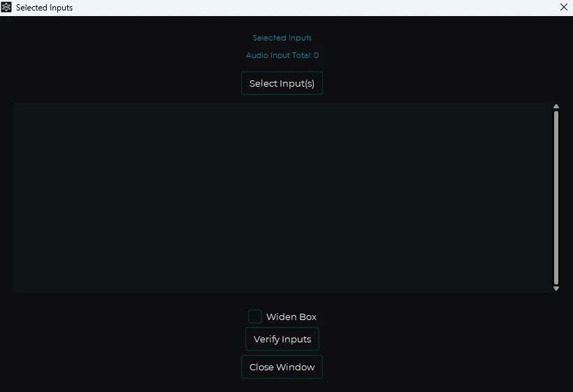Click inside the empty inputs list box
This screenshot has height=392, width=573.
pyautogui.click(x=280, y=197)
